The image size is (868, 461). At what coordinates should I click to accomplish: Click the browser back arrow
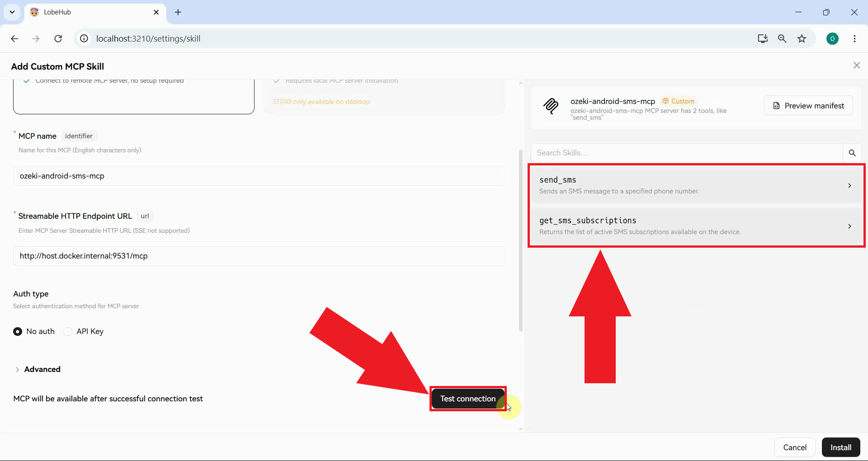[x=14, y=38]
